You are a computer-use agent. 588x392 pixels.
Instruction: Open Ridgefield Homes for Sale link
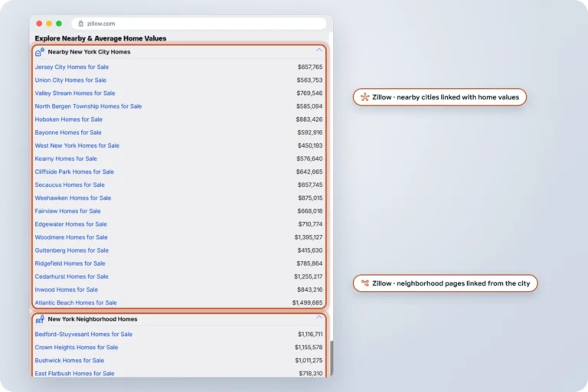(70, 263)
